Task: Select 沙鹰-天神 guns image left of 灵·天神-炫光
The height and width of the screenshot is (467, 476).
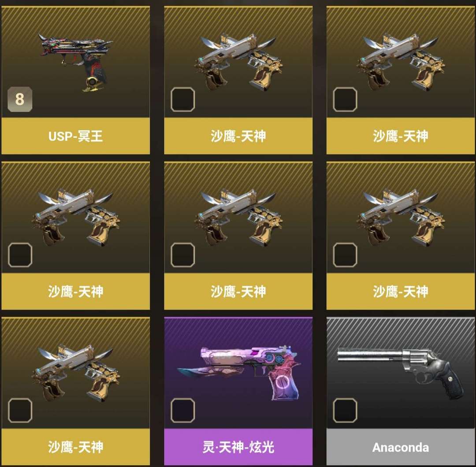Action: tap(76, 373)
